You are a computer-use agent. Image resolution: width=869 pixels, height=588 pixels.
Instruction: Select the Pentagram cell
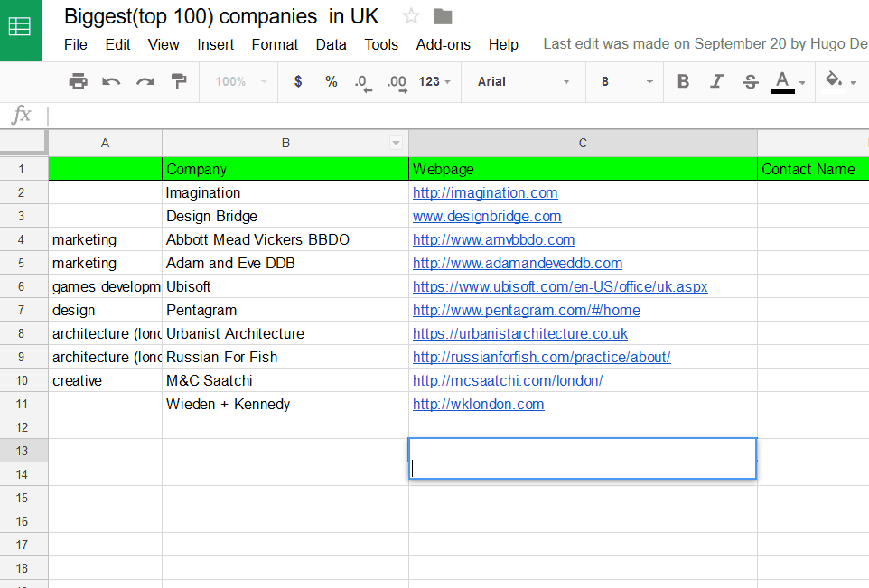tap(285, 311)
